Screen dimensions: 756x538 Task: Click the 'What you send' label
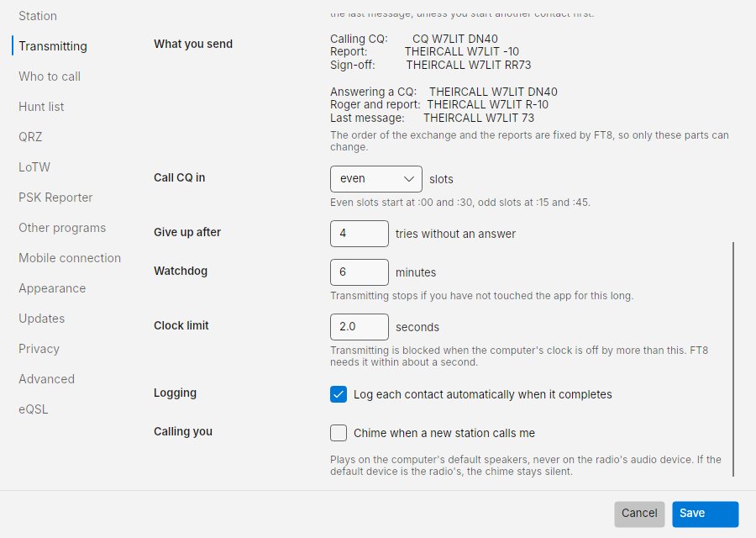coord(193,44)
